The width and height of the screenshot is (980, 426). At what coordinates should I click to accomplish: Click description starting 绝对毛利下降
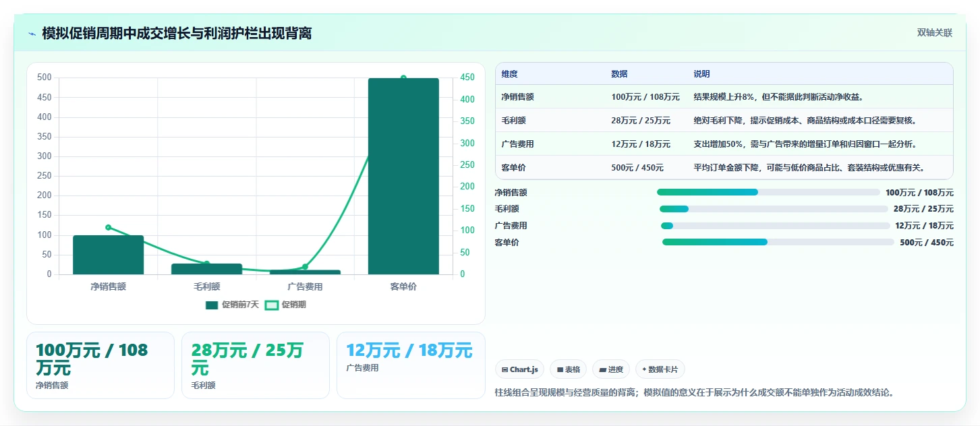click(806, 121)
